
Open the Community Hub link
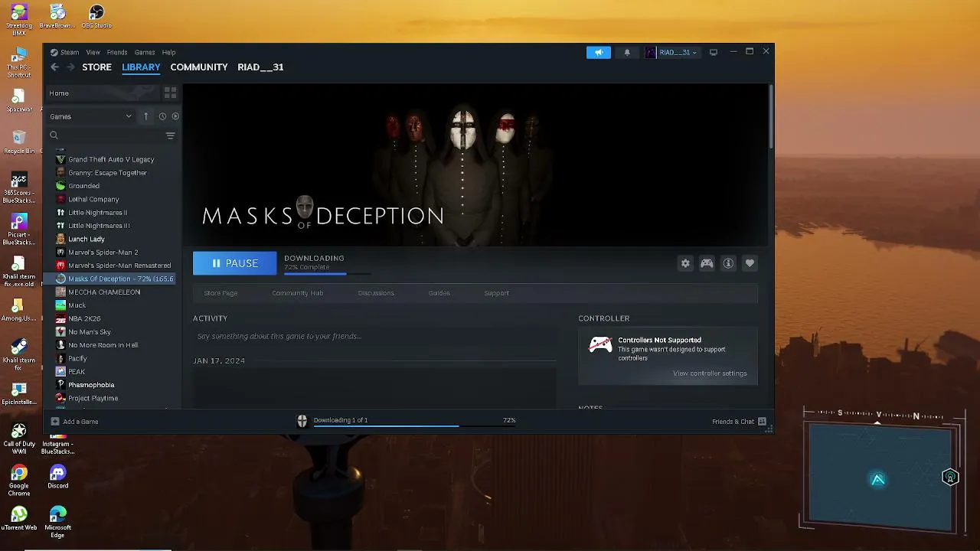pyautogui.click(x=298, y=293)
